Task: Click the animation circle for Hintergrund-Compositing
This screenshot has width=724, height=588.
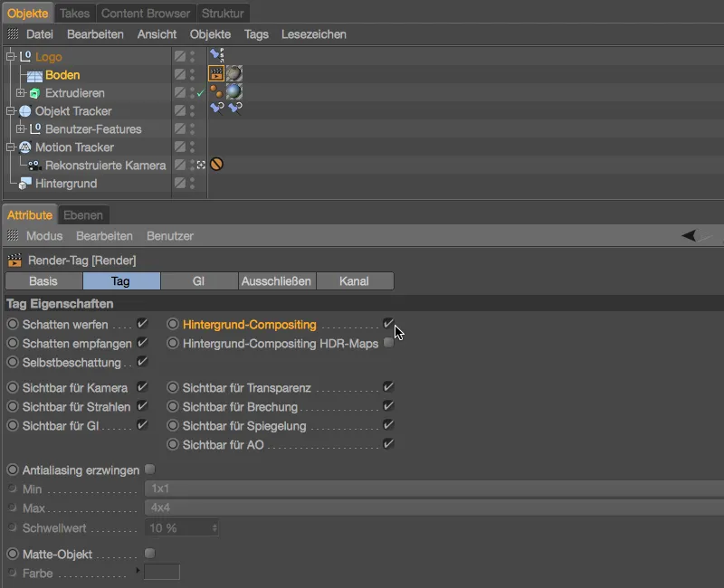Action: [x=173, y=324]
